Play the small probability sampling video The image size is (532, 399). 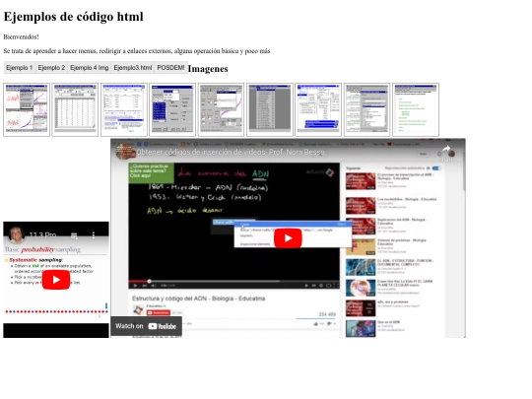click(x=56, y=280)
